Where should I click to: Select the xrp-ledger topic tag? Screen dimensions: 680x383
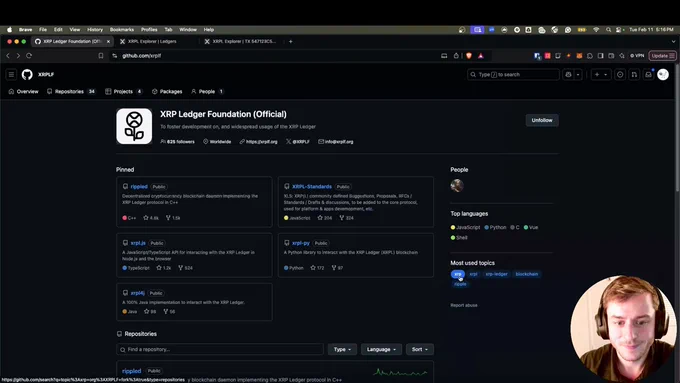[x=496, y=274]
